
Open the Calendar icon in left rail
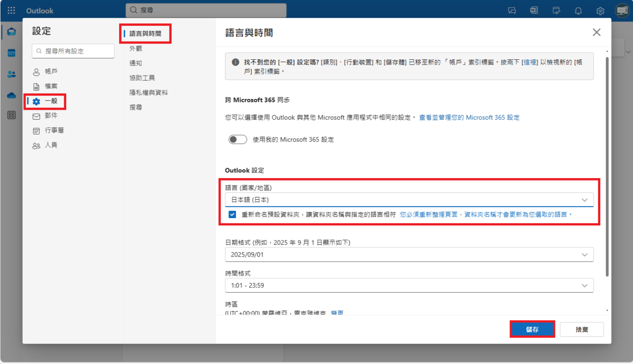(11, 53)
